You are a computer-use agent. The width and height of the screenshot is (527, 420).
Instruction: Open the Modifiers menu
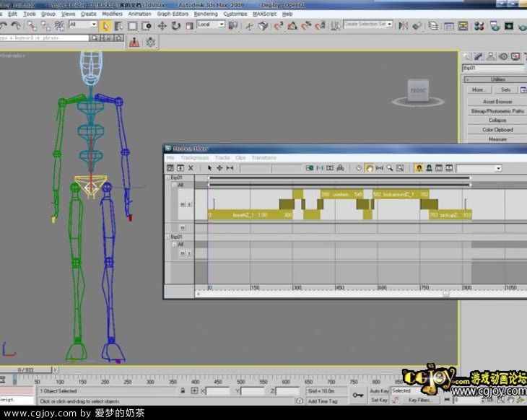(x=112, y=14)
